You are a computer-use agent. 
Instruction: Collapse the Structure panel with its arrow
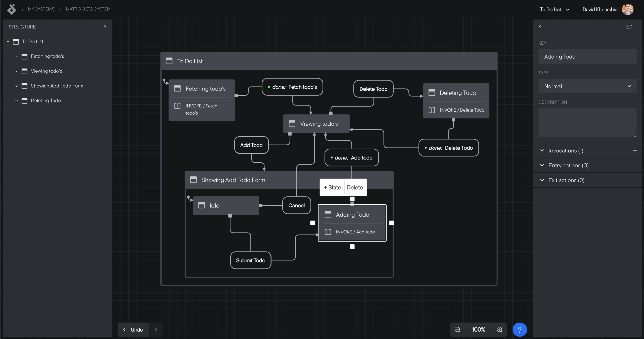(x=105, y=27)
